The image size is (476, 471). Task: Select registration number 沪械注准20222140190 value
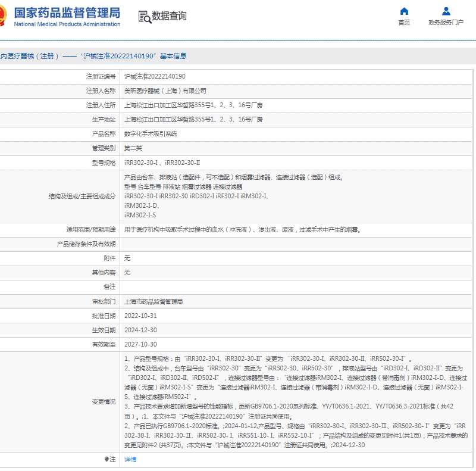pos(155,77)
